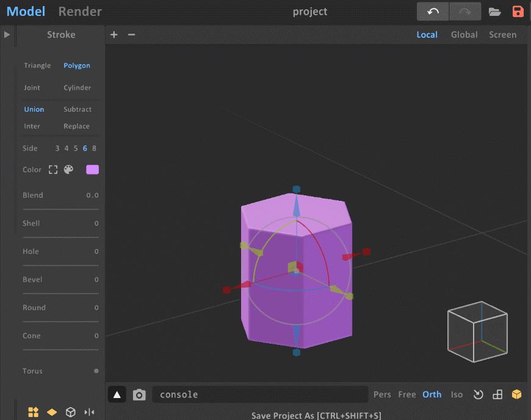Click the redo arrow button

pos(465,12)
